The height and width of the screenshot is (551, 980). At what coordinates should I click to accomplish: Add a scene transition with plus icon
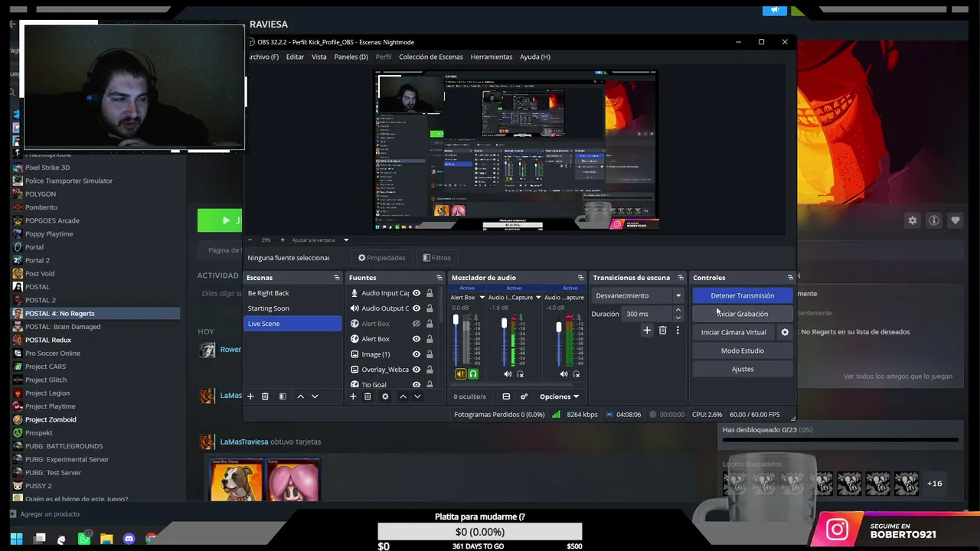pyautogui.click(x=647, y=331)
